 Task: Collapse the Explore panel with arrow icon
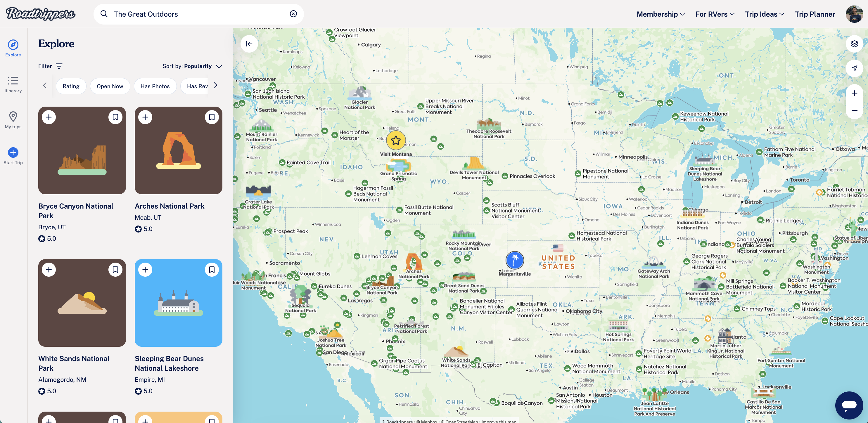[x=249, y=44]
